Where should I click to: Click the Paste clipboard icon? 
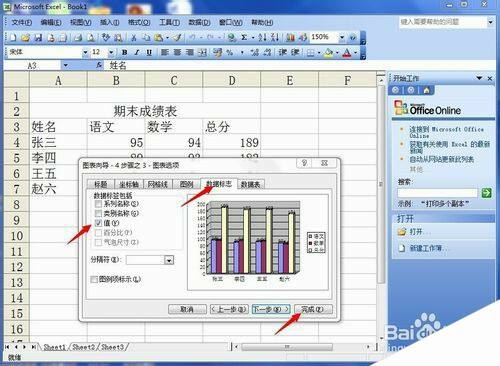159,38
